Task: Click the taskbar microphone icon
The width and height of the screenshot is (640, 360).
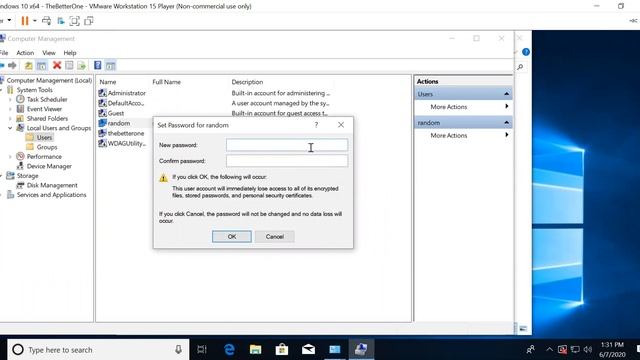Action: pos(178,350)
